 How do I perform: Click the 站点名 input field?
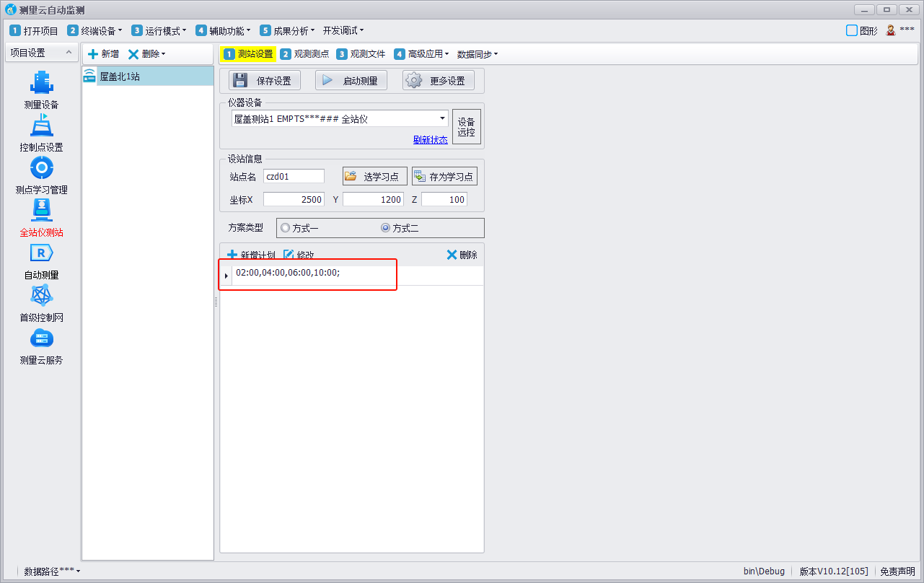(294, 176)
